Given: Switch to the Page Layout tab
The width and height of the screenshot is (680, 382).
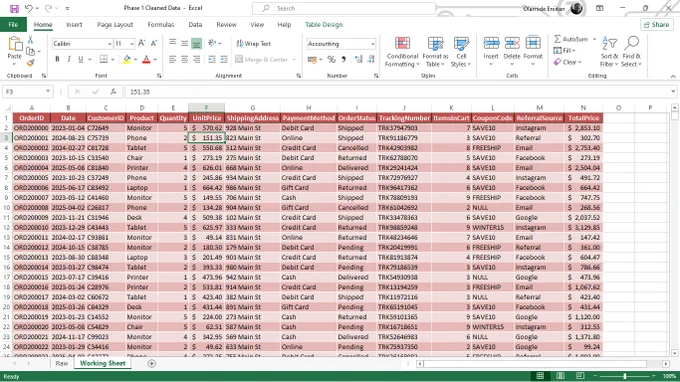Looking at the screenshot, I should (115, 25).
